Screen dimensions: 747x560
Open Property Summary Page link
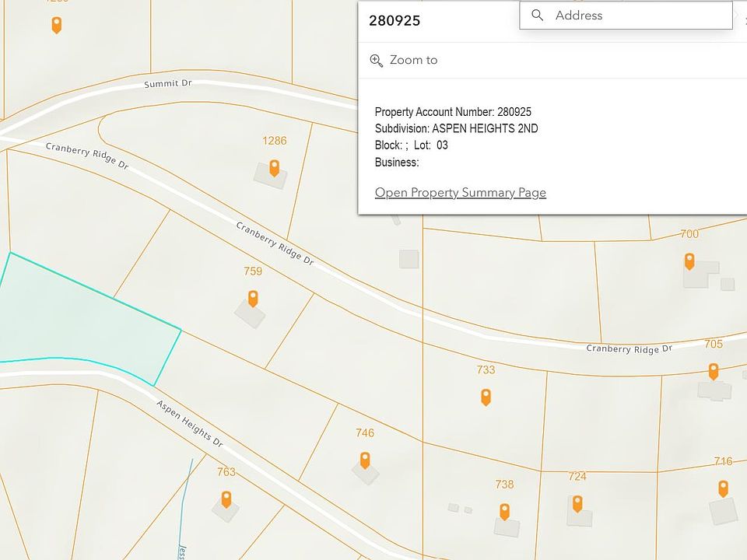pos(460,192)
